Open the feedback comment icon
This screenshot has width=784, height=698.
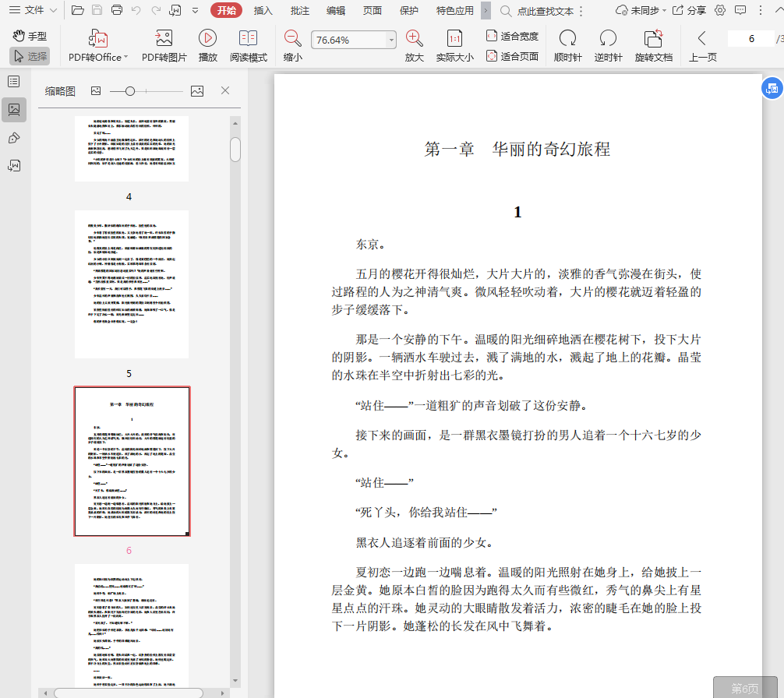[x=740, y=10]
